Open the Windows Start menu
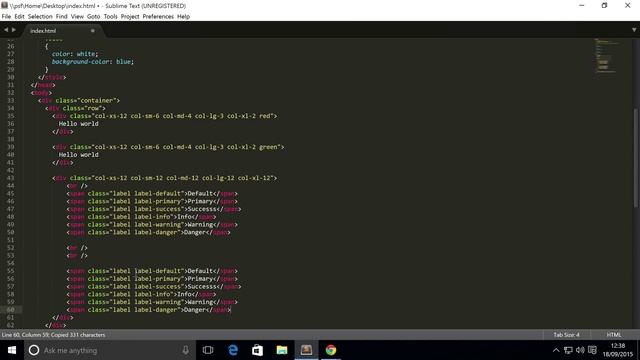 [12, 350]
